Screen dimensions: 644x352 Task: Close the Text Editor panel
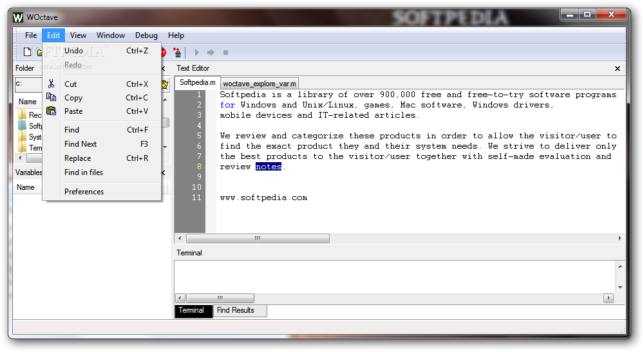(x=618, y=68)
